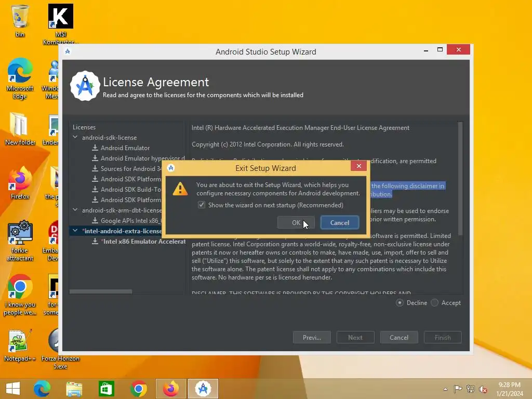The height and width of the screenshot is (399, 532).
Task: Select Intel x86 Emulator Accelerator item
Action: [x=144, y=241]
